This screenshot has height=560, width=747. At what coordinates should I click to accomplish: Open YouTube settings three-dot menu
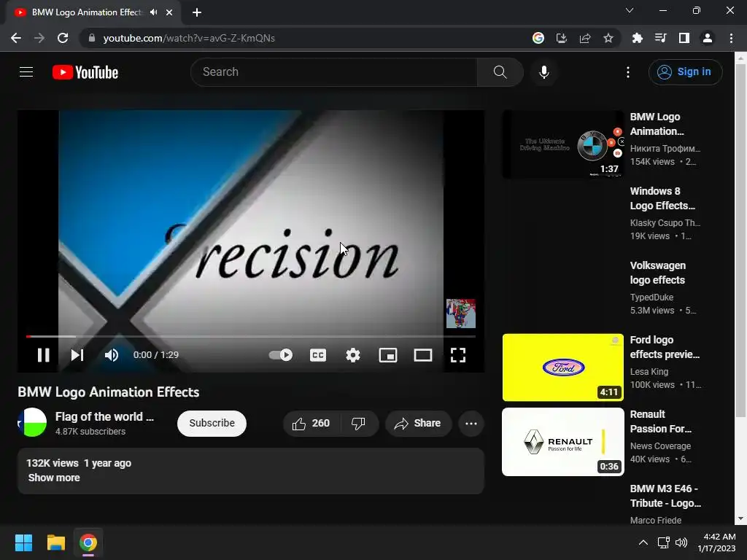tap(628, 72)
